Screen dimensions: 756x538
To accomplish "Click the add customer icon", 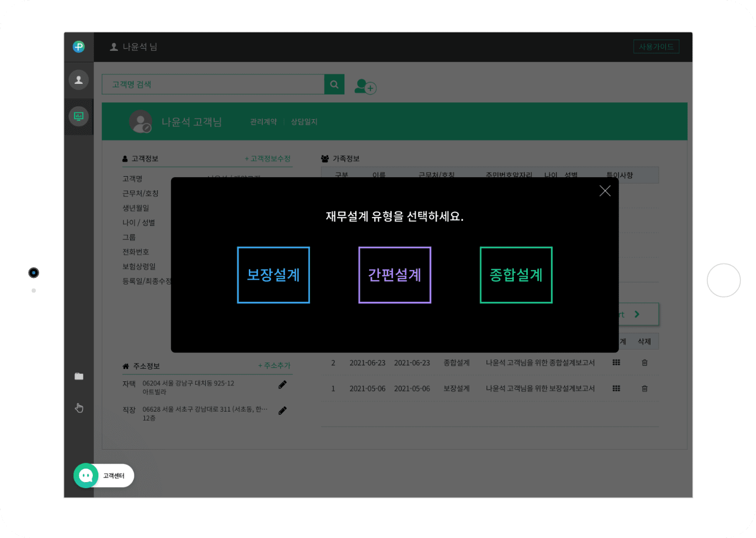I will [x=366, y=86].
